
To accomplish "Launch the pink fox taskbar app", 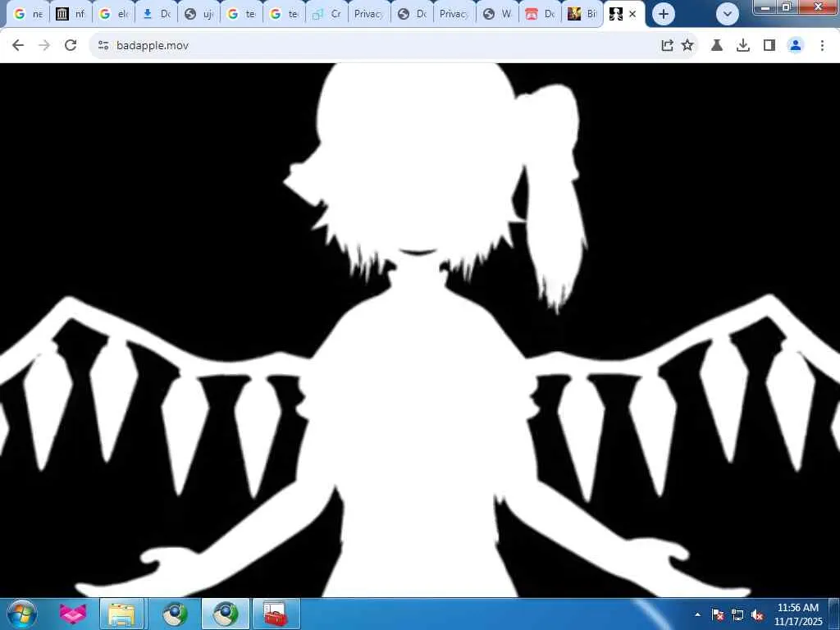I will 73,614.
